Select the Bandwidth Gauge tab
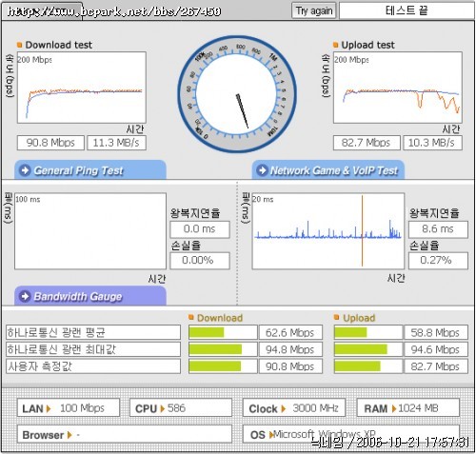This screenshot has width=476, height=454. click(x=90, y=296)
